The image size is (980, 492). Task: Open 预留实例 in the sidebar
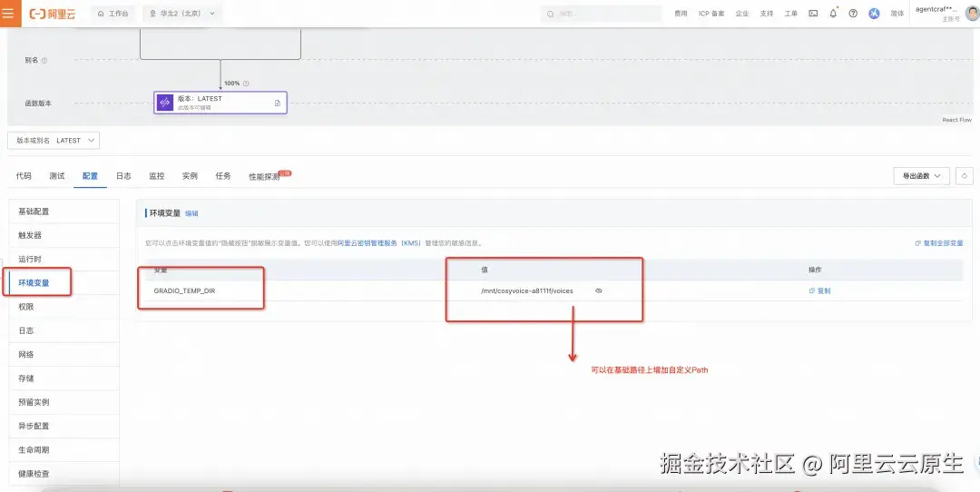[64, 402]
